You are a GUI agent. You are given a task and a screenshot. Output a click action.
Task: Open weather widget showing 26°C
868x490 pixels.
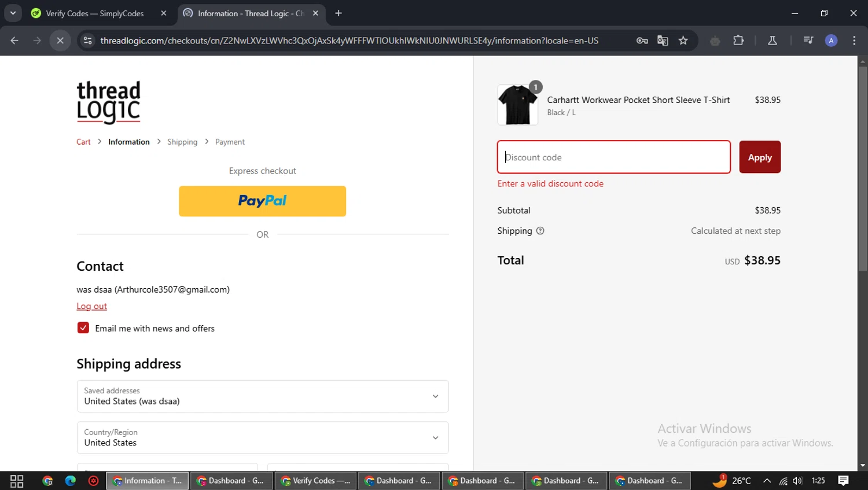tap(732, 481)
